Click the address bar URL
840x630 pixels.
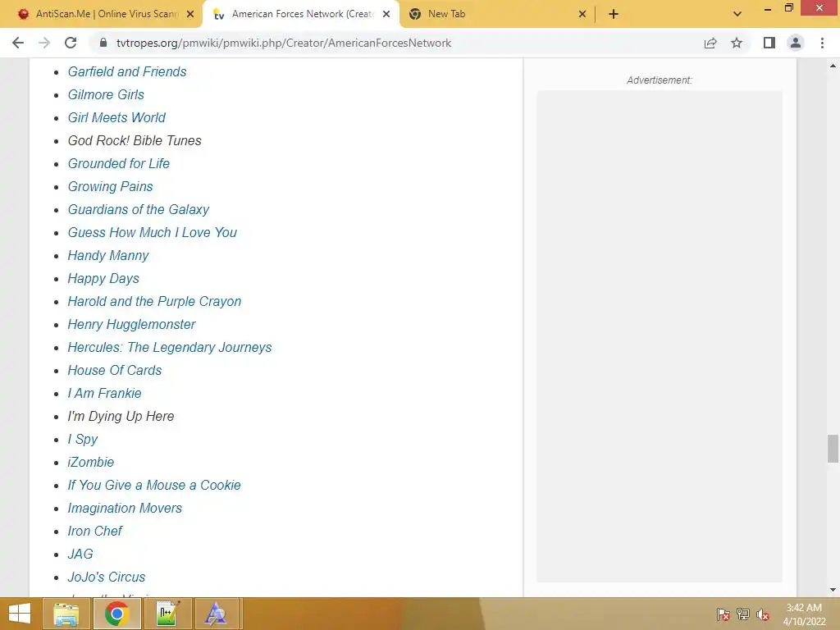click(283, 43)
